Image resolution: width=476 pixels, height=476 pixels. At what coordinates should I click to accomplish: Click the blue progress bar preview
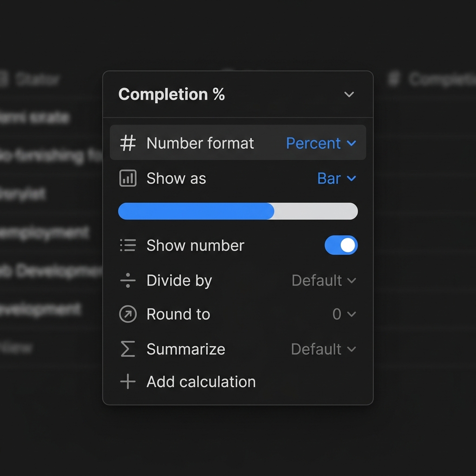pyautogui.click(x=238, y=211)
